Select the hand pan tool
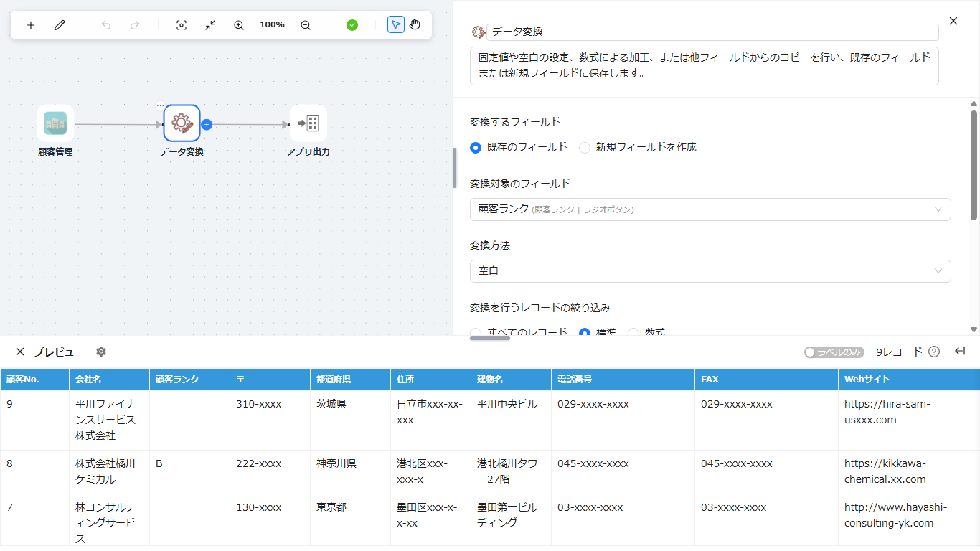This screenshot has height=551, width=980. pos(415,25)
